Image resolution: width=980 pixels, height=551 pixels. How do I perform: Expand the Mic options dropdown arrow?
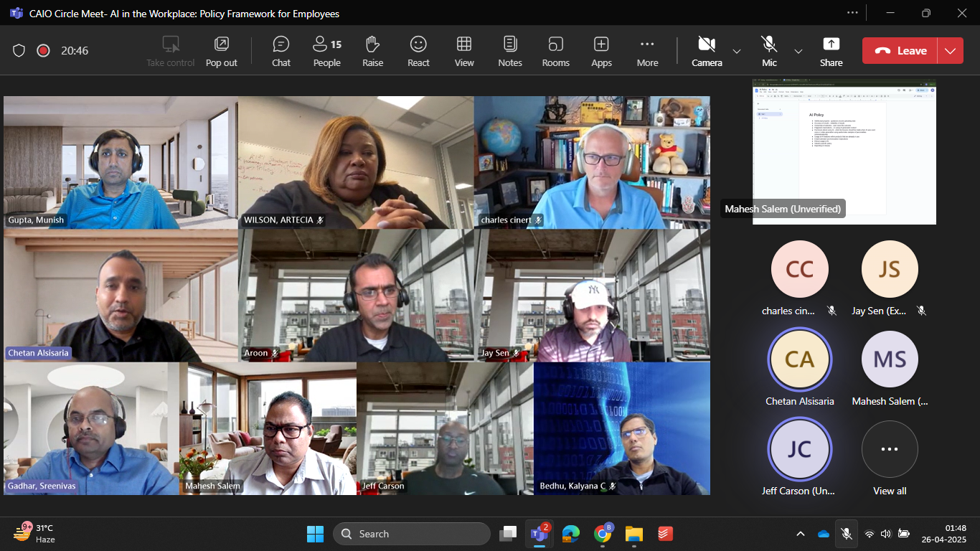pyautogui.click(x=798, y=51)
